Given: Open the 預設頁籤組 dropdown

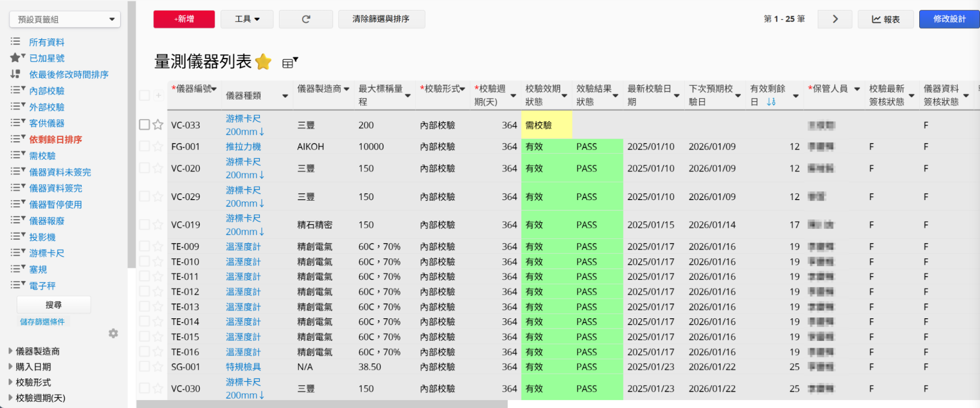Looking at the screenshot, I should point(65,20).
